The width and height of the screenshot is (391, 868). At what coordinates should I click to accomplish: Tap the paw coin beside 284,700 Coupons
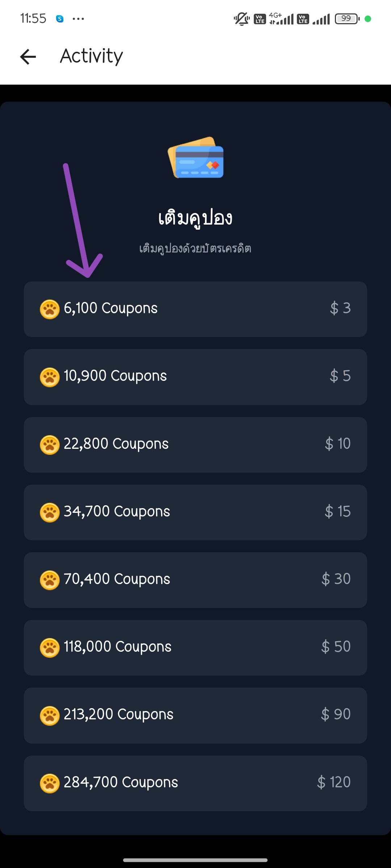[x=50, y=783]
